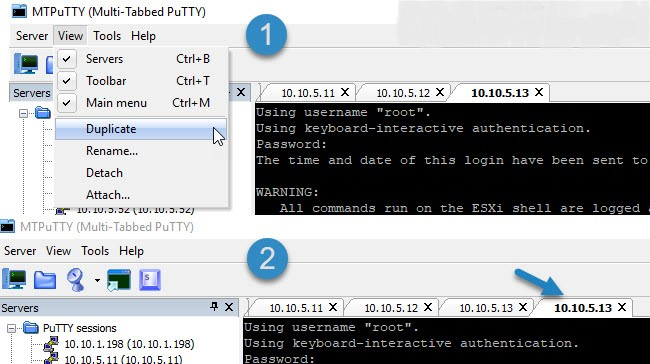Image resolution: width=650 pixels, height=364 pixels.
Task: Open the Server menu in the lower window
Action: 20,251
